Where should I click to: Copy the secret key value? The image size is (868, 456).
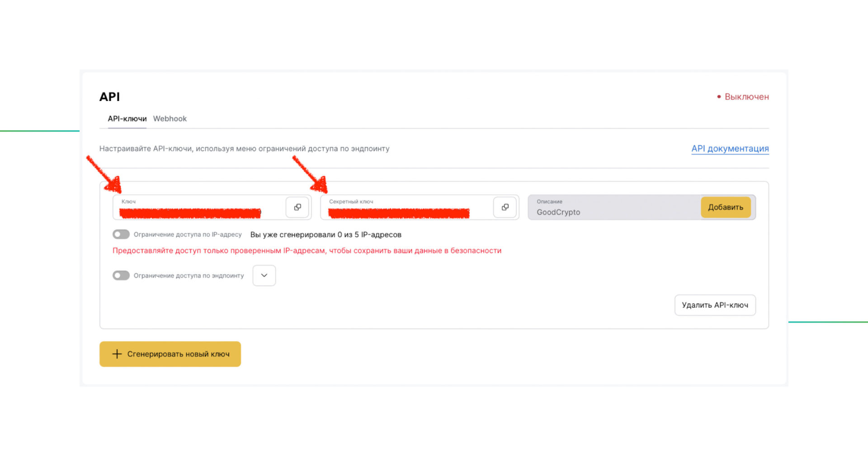click(x=505, y=207)
